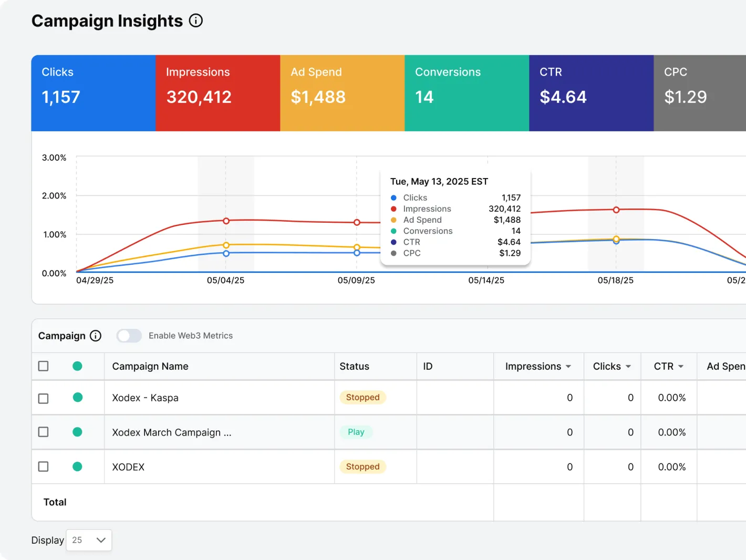This screenshot has height=560, width=746.
Task: Select the CTR metric card
Action: point(592,93)
